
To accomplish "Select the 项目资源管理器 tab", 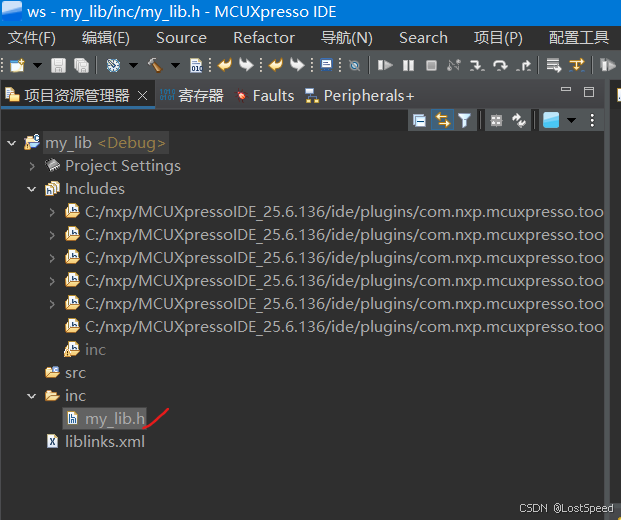I will (77, 95).
